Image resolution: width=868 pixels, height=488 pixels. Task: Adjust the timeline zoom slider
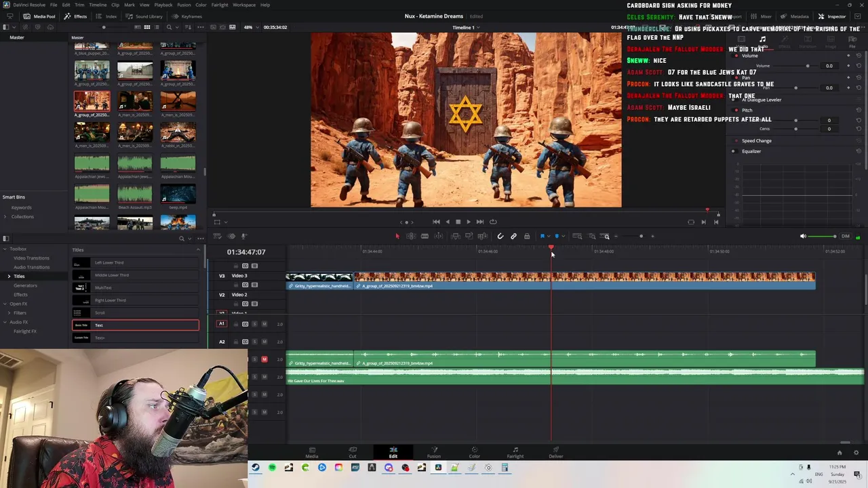[x=634, y=236]
